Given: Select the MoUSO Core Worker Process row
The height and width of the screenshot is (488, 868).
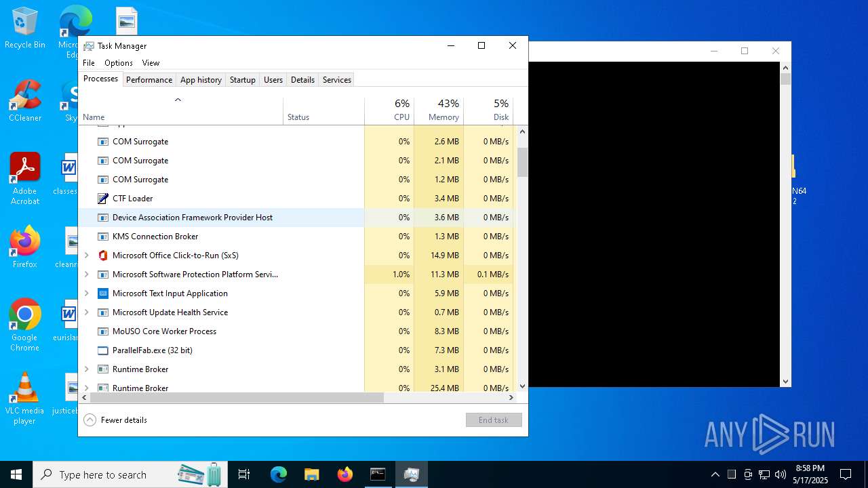Looking at the screenshot, I should click(297, 331).
